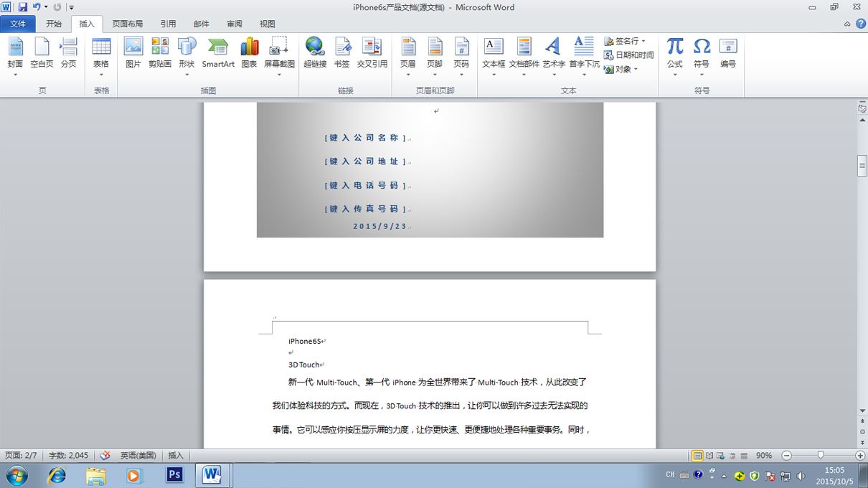
Task: Click the Word app icon in the title bar
Action: [6, 7]
